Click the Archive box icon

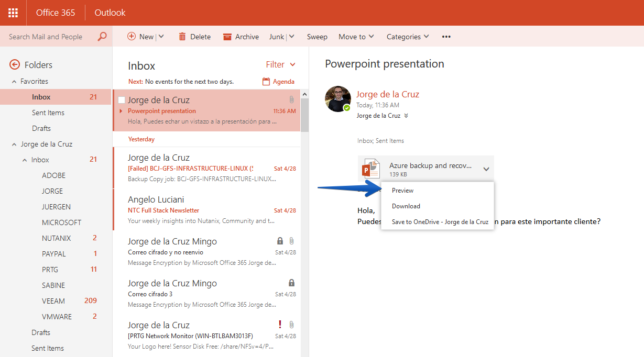coord(227,37)
